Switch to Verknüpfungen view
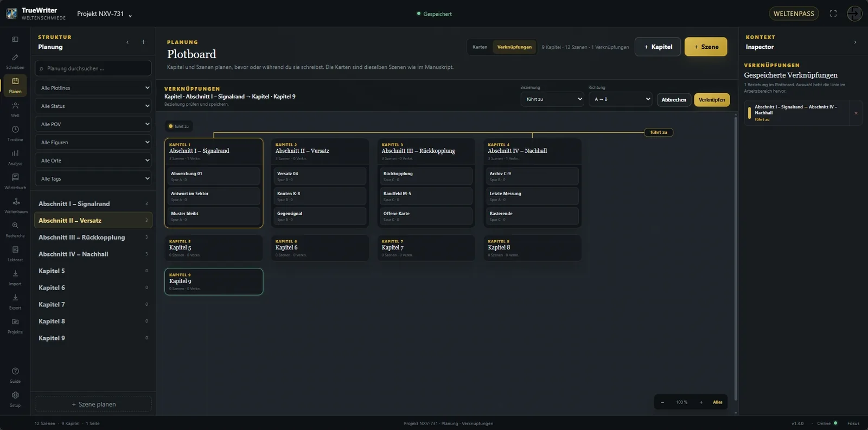Image resolution: width=868 pixels, height=430 pixels. pos(514,47)
